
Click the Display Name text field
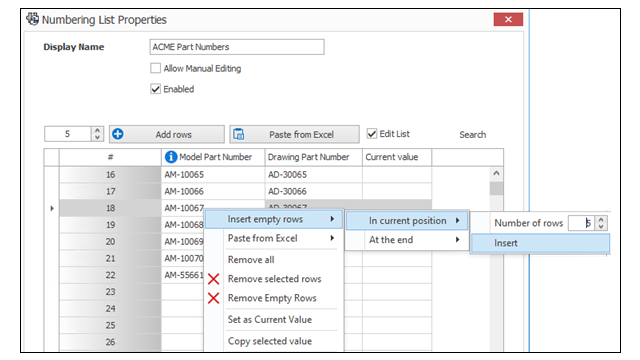point(237,47)
